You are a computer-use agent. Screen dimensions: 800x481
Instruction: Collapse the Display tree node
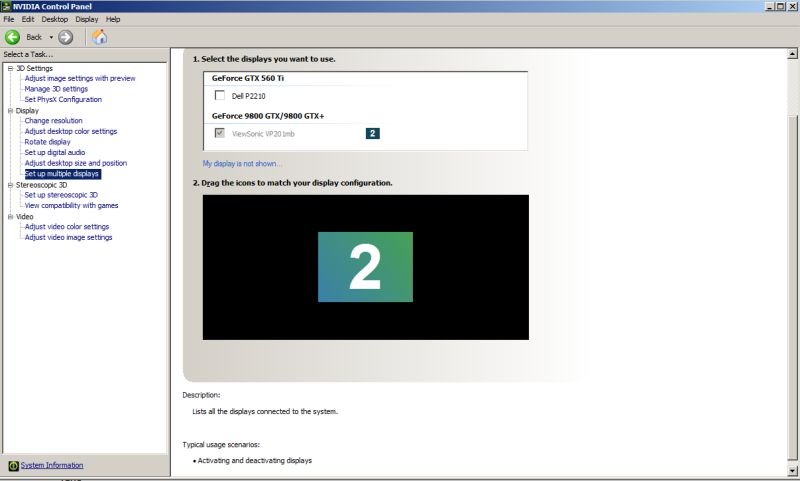click(10, 111)
